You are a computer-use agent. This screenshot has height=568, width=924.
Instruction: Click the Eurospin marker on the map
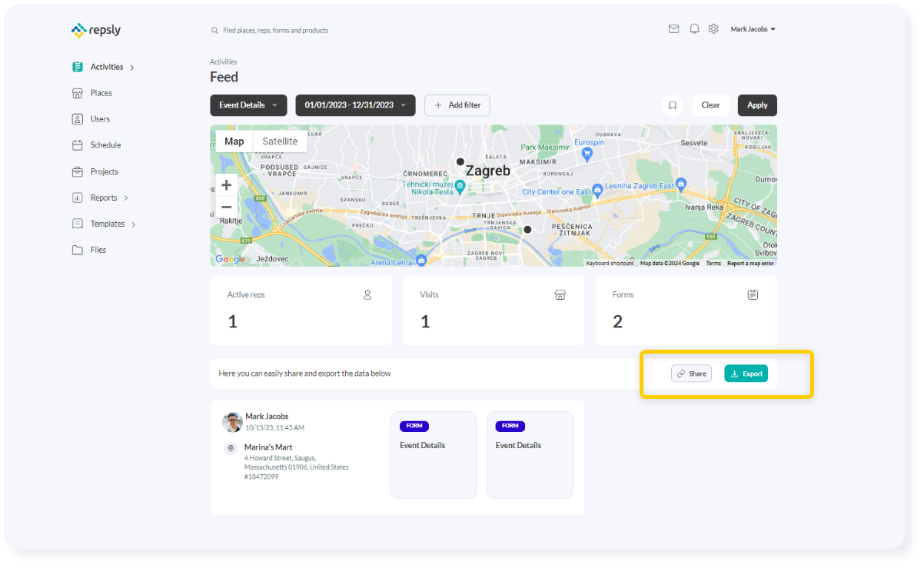click(x=587, y=154)
